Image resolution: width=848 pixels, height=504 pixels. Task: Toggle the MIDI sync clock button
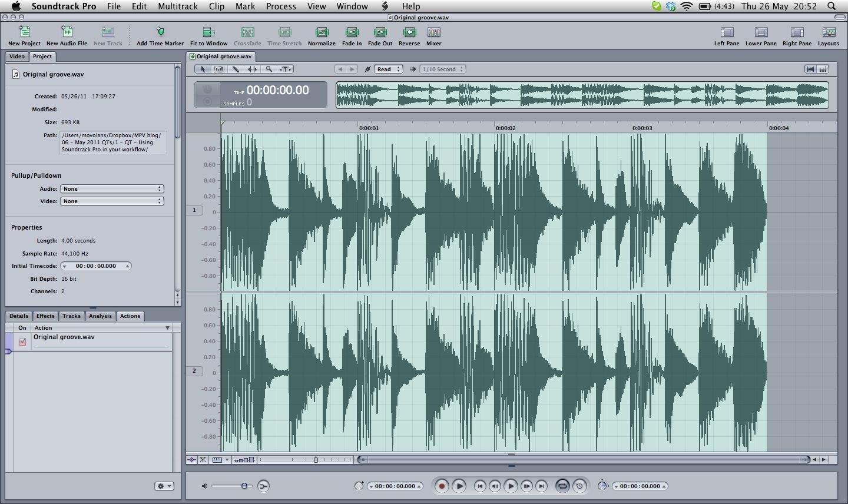579,486
